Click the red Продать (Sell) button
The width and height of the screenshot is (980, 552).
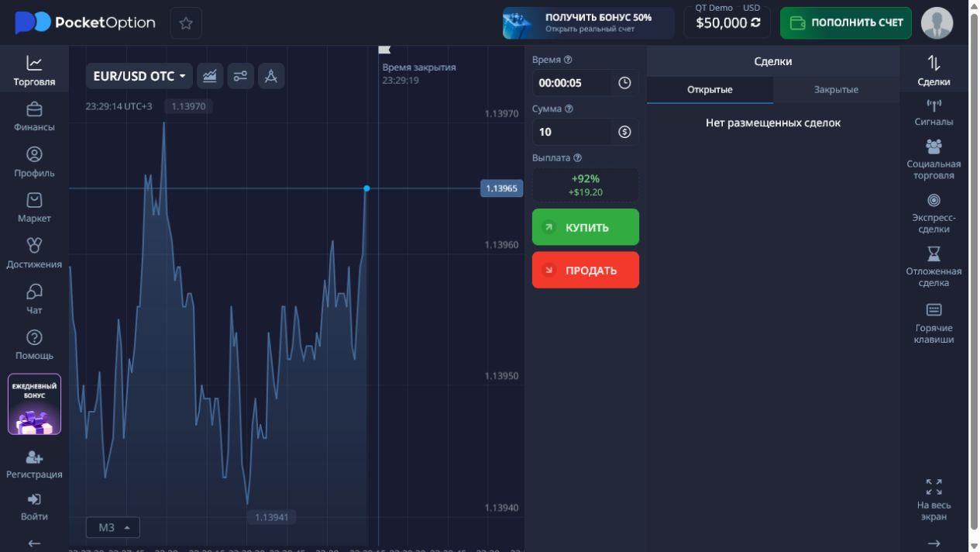point(586,270)
